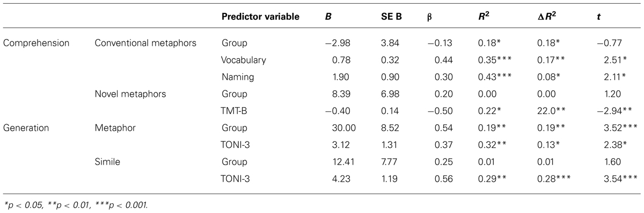Viewport: 644px width, 213px height.
Task: Select the SE B column header
Action: coord(384,17)
